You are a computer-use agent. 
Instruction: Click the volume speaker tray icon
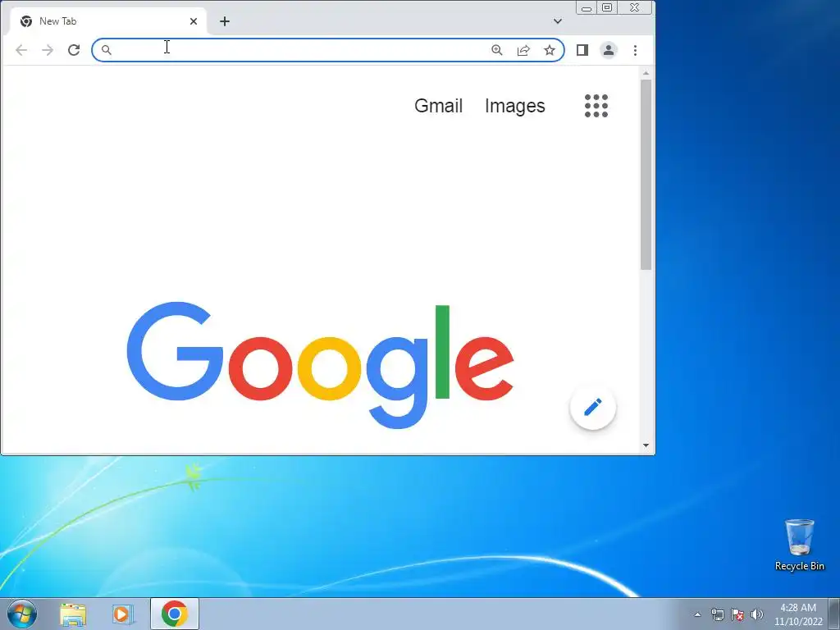[x=757, y=614]
